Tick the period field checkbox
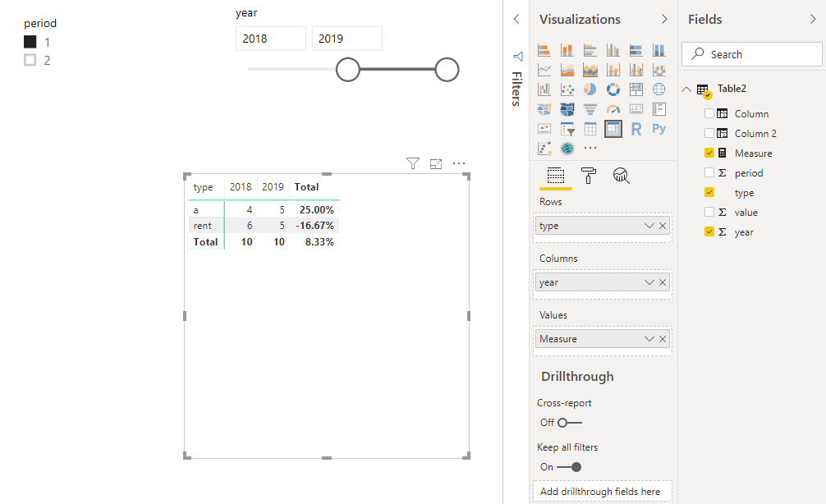826x504 pixels. 709,172
